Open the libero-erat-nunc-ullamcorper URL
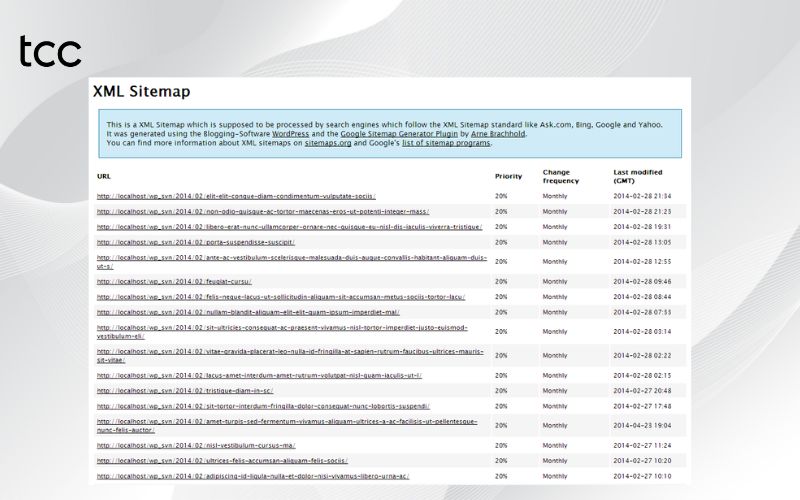 click(289, 227)
